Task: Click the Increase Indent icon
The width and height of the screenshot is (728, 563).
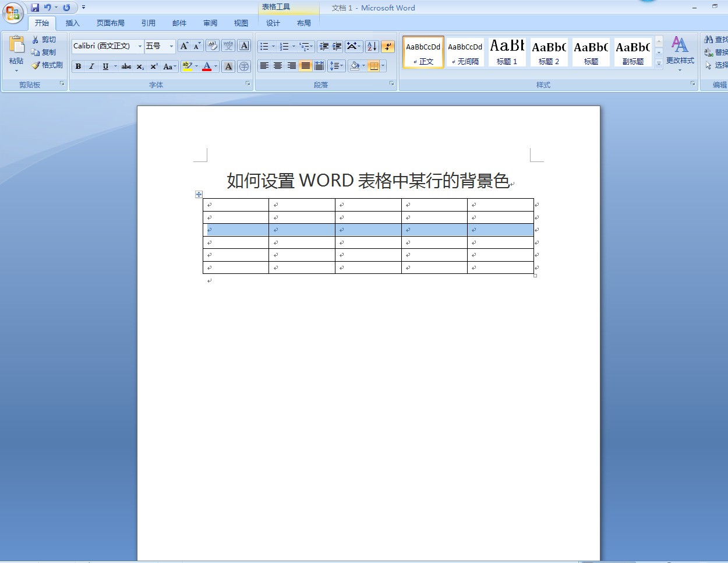Action: 337,47
